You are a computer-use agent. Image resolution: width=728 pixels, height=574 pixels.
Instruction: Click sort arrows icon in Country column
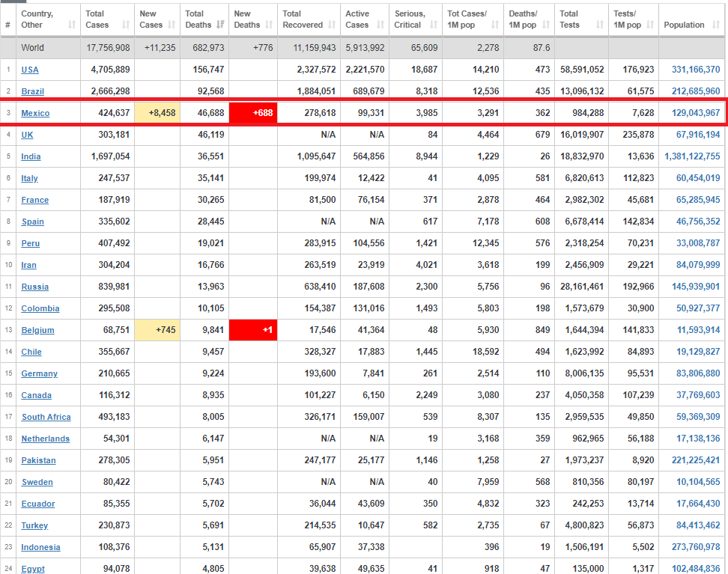(71, 25)
